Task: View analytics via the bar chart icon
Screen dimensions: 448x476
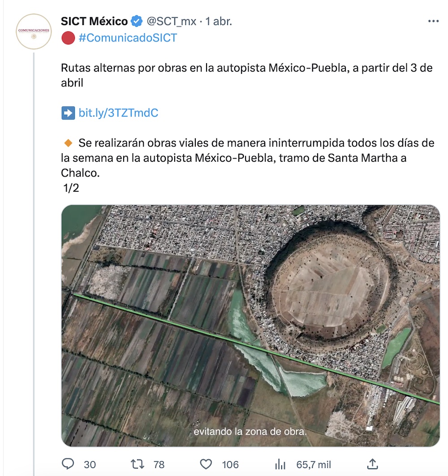Action: [x=280, y=464]
